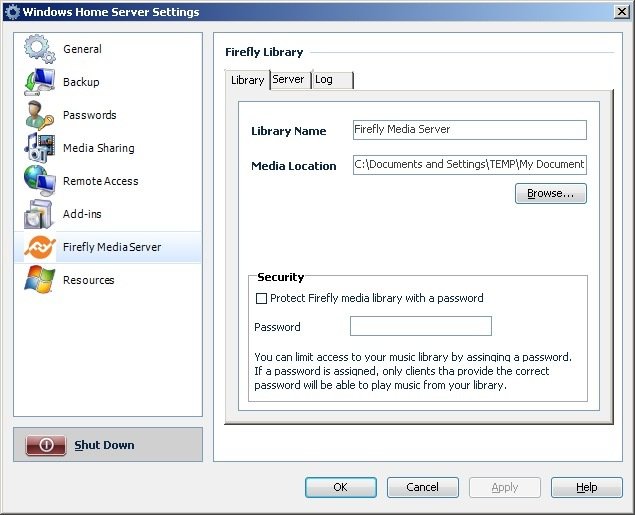Click the Library Name input field
The width and height of the screenshot is (635, 515).
pyautogui.click(x=470, y=130)
